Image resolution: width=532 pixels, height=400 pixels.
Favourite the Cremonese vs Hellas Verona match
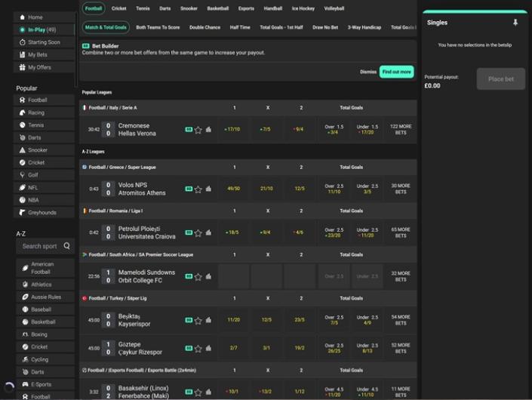[x=198, y=130]
